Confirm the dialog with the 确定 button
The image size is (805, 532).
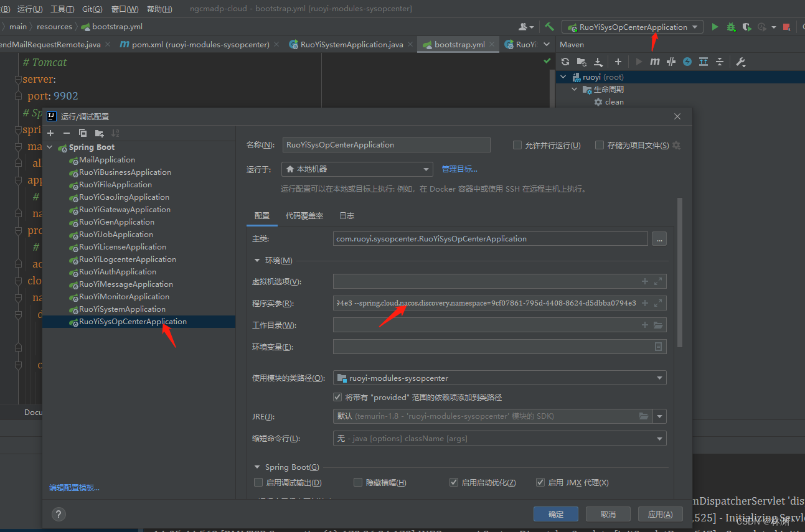tap(556, 514)
